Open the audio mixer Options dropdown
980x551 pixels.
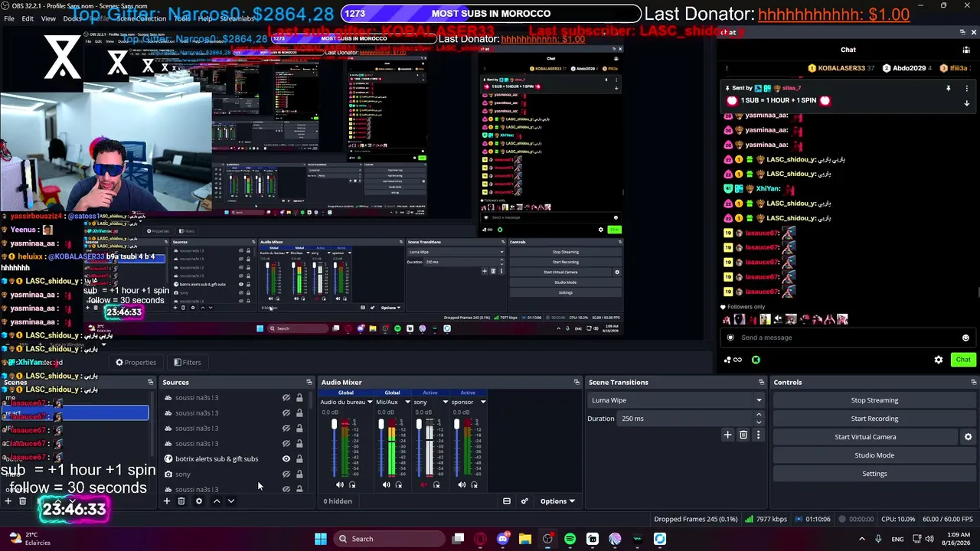557,501
